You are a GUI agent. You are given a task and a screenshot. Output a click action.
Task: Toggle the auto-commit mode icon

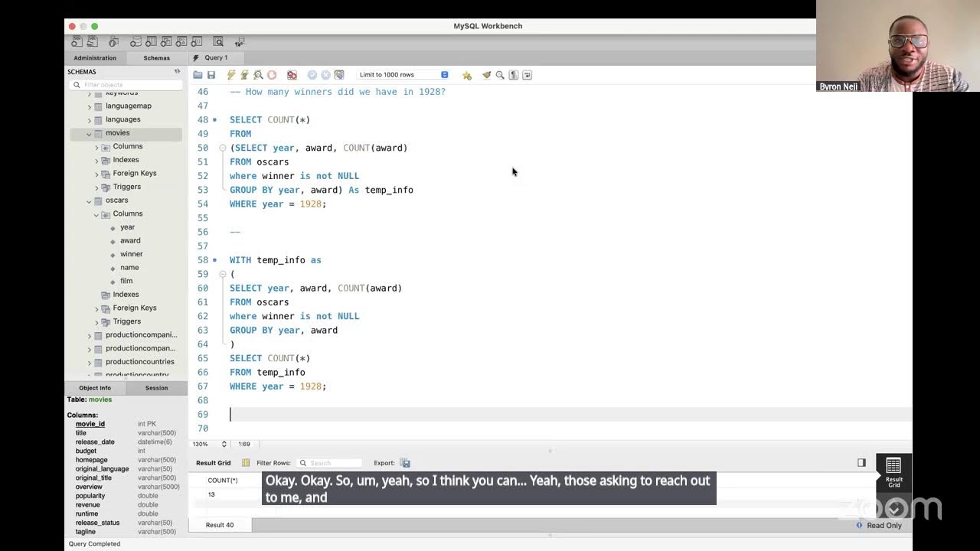[339, 75]
